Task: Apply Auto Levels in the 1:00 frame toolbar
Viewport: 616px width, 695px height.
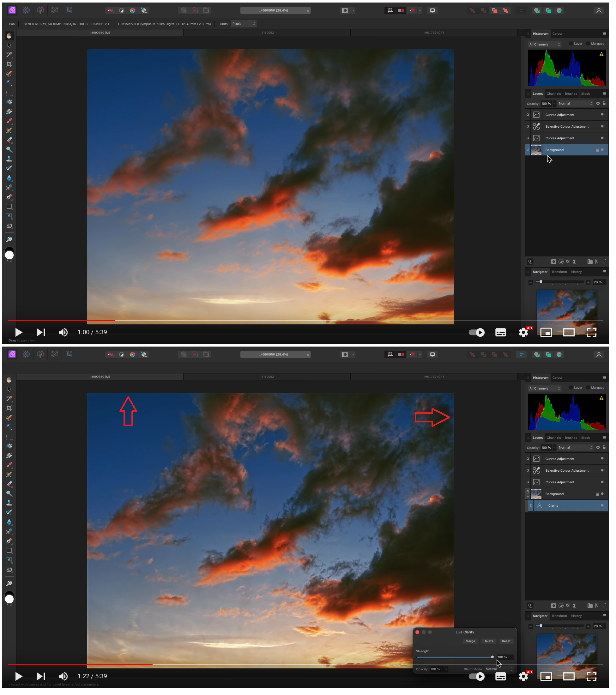Action: (x=111, y=10)
